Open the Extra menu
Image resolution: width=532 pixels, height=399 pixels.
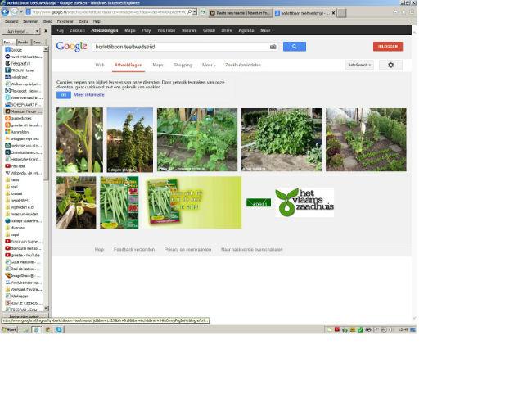pyautogui.click(x=83, y=21)
